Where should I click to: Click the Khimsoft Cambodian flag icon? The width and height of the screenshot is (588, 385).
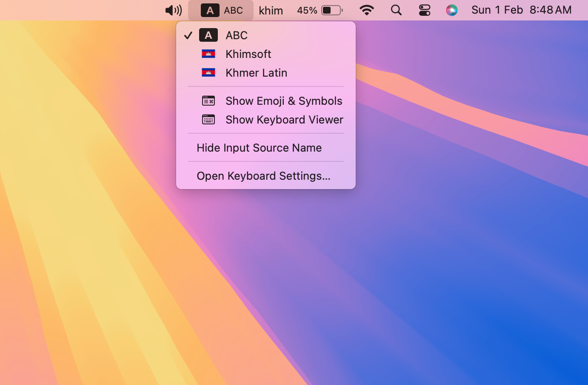(x=208, y=54)
